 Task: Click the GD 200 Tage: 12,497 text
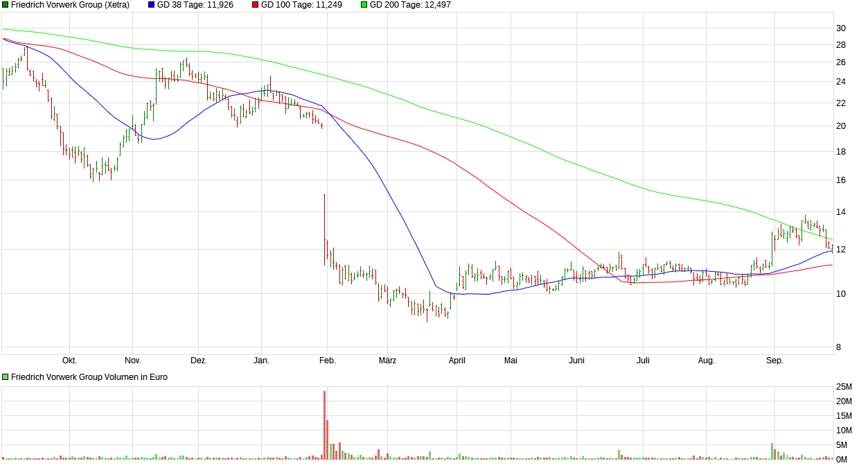click(409, 4)
